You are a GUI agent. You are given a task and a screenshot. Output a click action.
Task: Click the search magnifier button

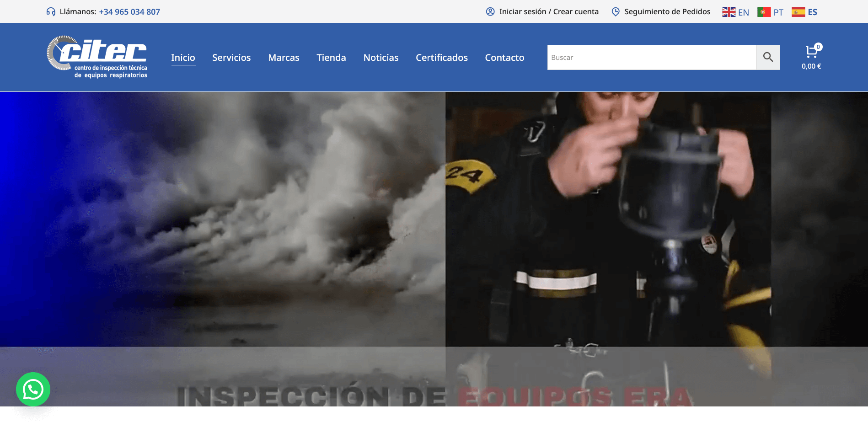(x=768, y=57)
